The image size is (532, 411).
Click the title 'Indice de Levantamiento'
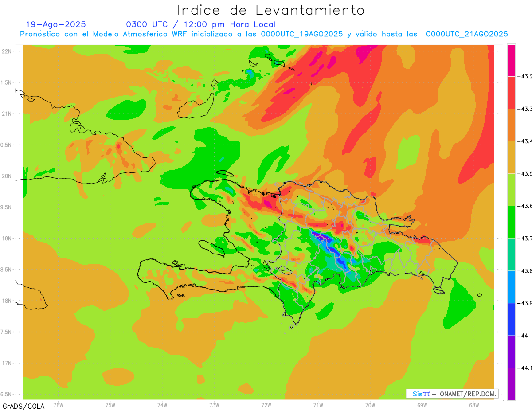point(271,10)
